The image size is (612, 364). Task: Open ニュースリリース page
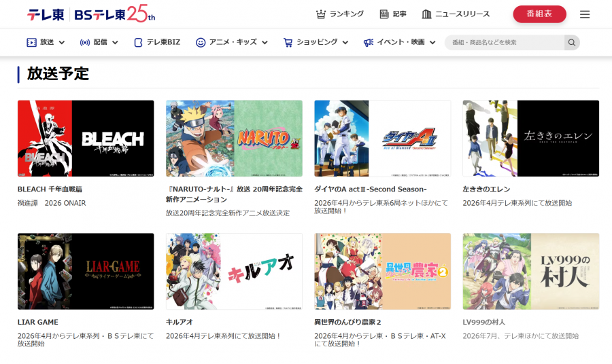pos(462,14)
